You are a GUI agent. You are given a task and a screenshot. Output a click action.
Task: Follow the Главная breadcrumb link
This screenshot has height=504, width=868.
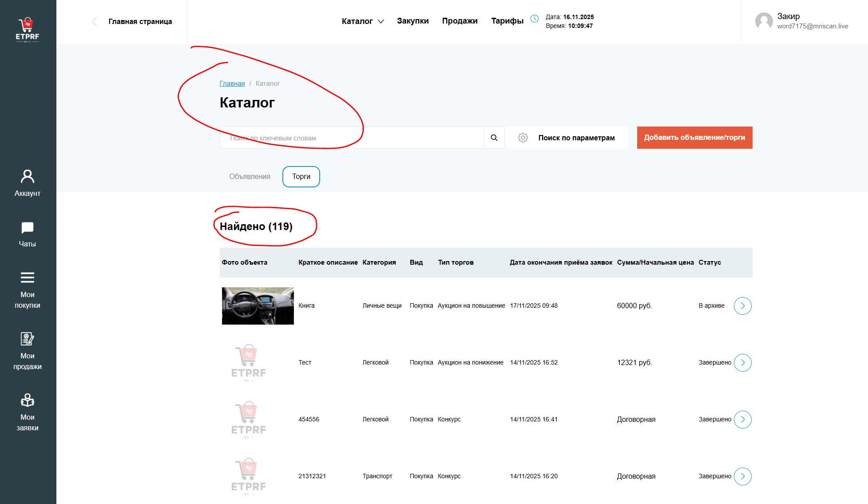point(232,83)
